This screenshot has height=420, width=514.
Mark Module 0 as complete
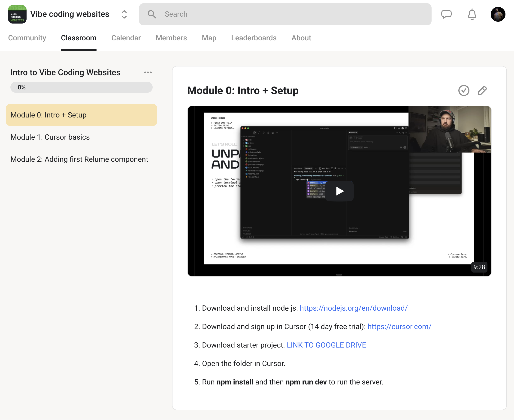(x=464, y=90)
